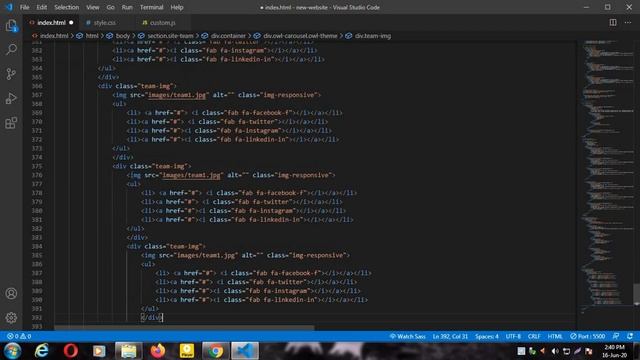Screen dimensions: 640x360
Task: Open the volume control in system tray
Action: click(555, 351)
